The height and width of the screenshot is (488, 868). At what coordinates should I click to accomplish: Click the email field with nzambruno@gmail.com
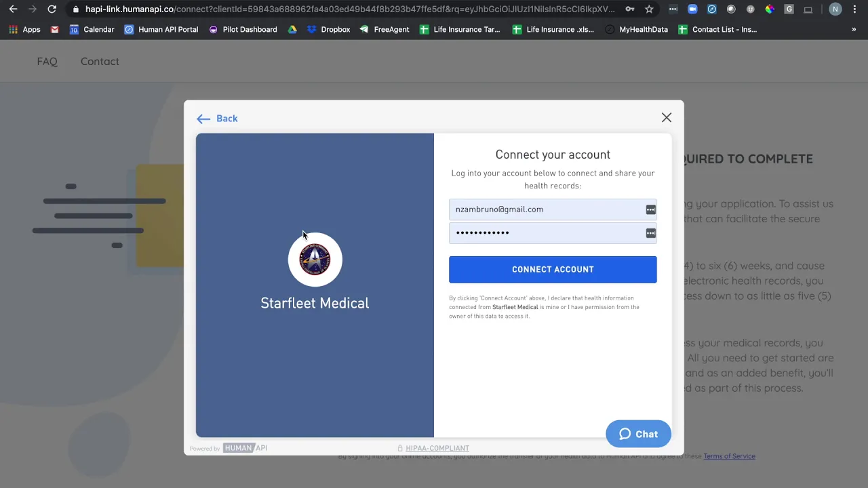[x=553, y=209]
